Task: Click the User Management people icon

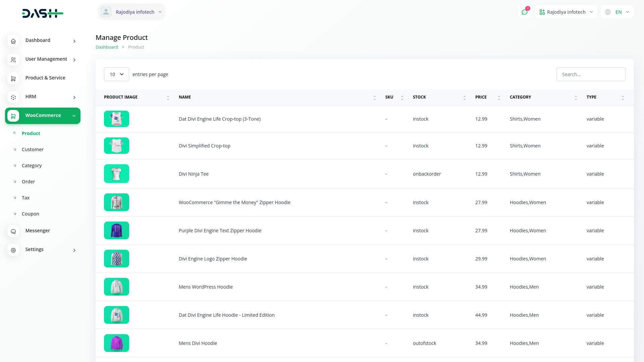Action: point(13,60)
